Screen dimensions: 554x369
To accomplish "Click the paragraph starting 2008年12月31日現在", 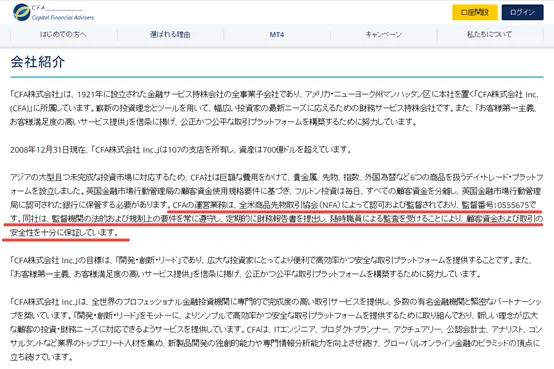I will click(x=181, y=150).
